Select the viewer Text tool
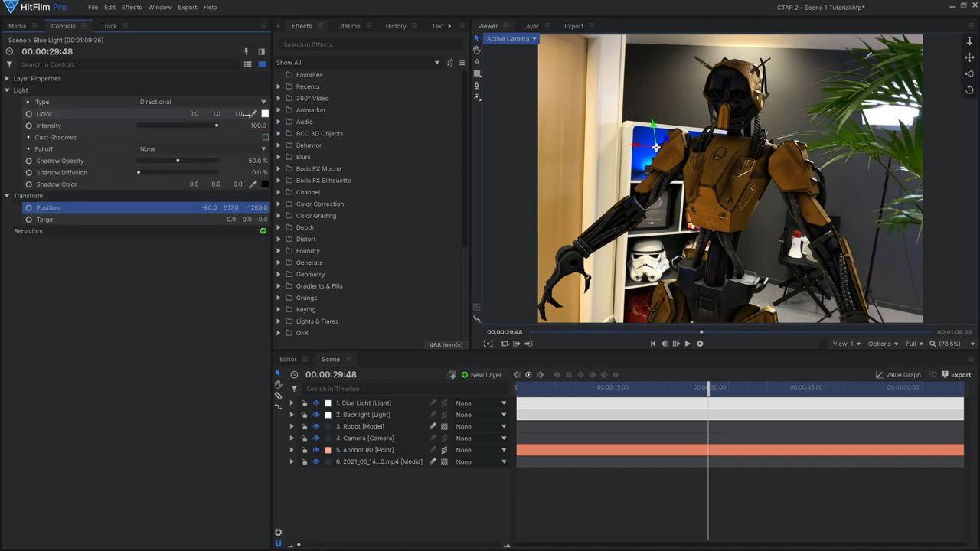The height and width of the screenshot is (551, 980). pyautogui.click(x=477, y=62)
